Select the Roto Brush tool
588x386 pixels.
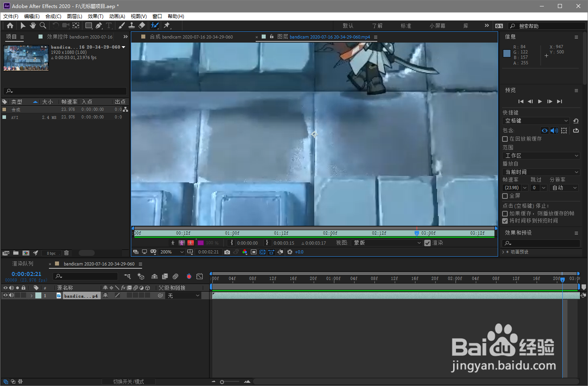pos(155,25)
